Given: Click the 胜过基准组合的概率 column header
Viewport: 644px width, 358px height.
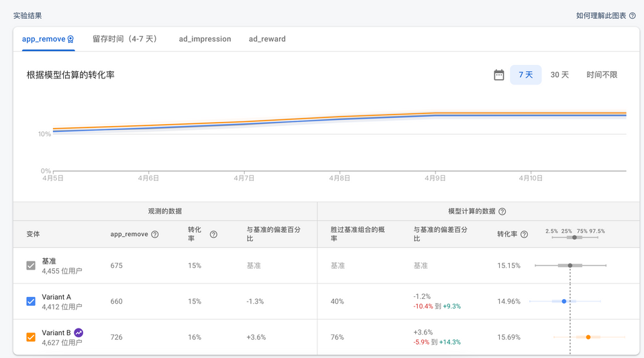Looking at the screenshot, I should click(358, 234).
